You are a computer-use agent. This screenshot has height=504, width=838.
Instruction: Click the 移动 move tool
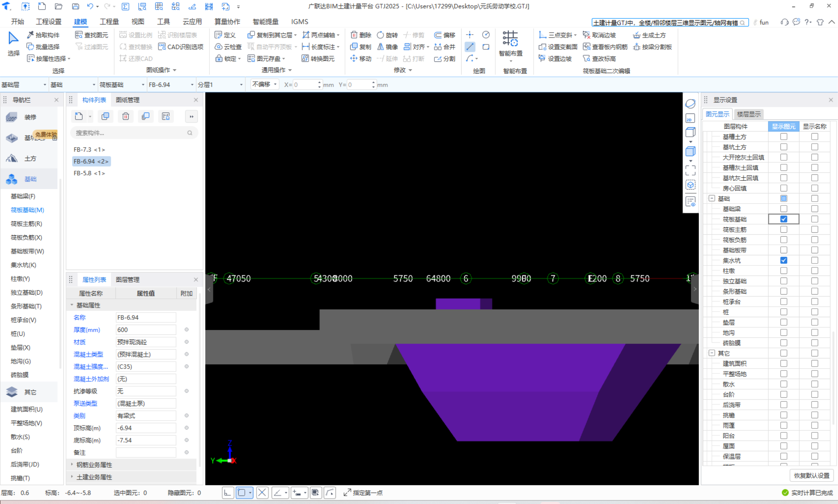pyautogui.click(x=361, y=58)
